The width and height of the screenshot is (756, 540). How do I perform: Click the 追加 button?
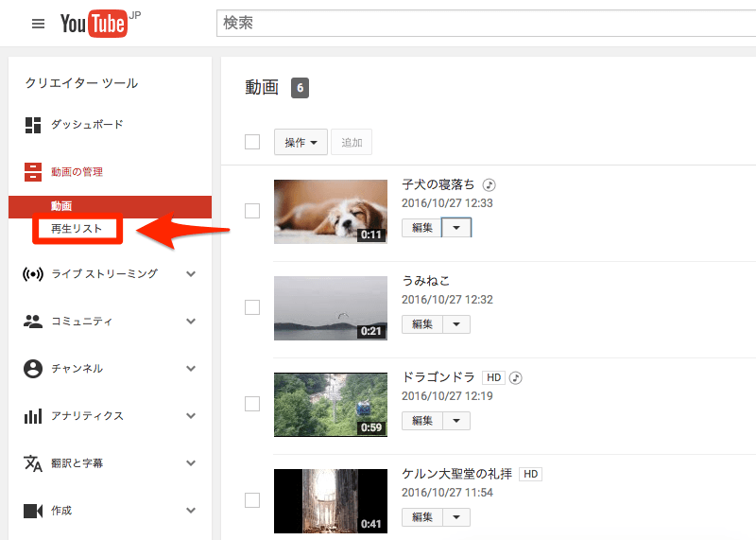click(x=352, y=143)
